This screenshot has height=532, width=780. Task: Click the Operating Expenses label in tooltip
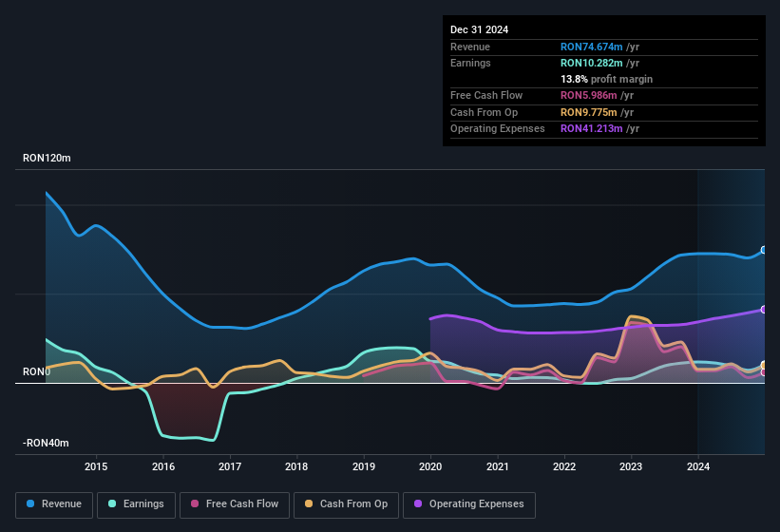498,129
